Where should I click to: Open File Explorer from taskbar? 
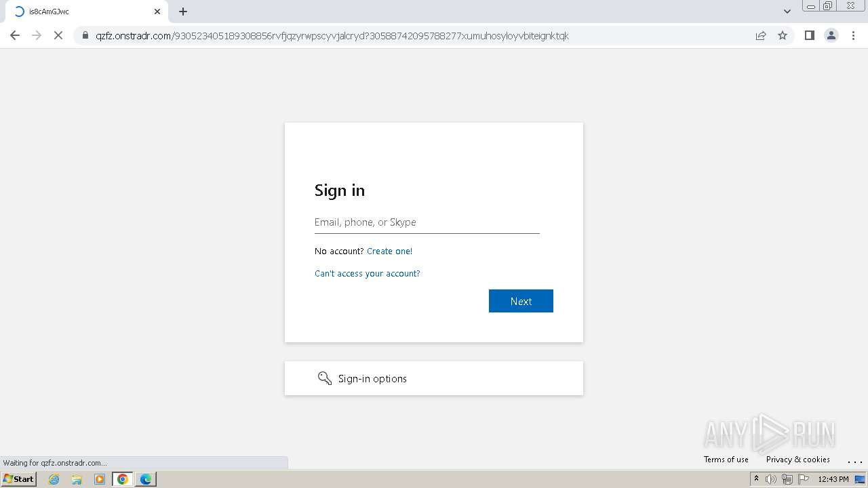click(x=77, y=479)
